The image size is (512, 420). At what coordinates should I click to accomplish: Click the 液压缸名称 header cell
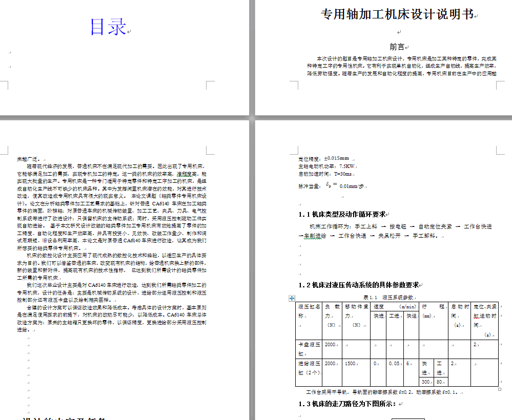[309, 321]
